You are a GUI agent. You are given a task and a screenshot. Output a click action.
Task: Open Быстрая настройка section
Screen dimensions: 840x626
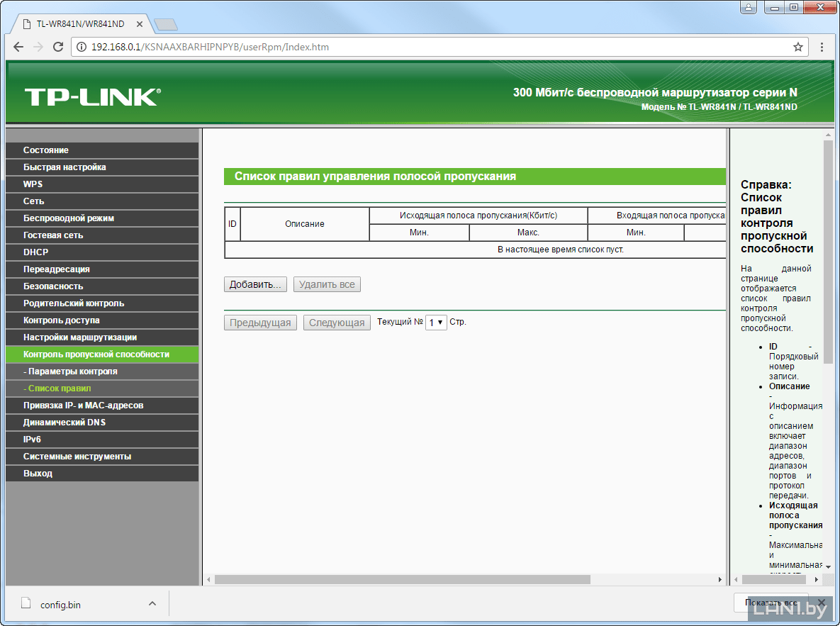102,167
